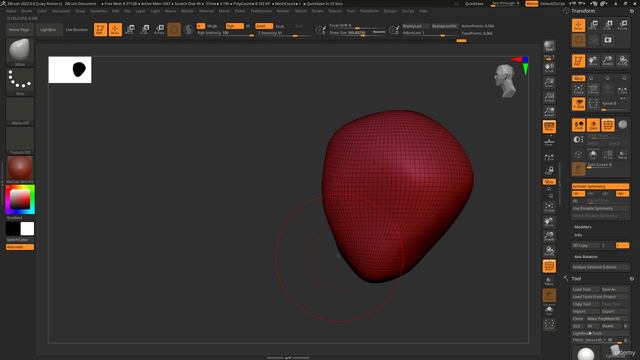Screen dimensions: 640x360
Task: Select the Move icon next to Draw on top shelf
Action: coord(130,29)
